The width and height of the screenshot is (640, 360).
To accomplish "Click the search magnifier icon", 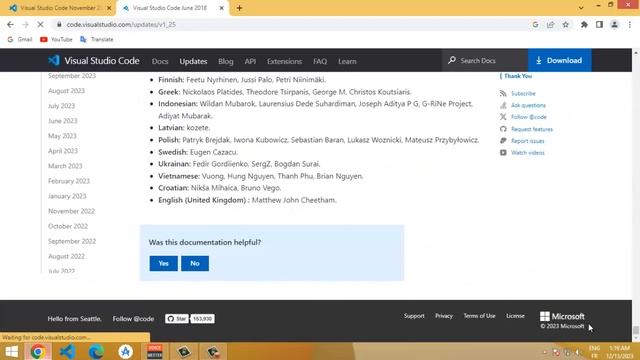I will [x=451, y=60].
